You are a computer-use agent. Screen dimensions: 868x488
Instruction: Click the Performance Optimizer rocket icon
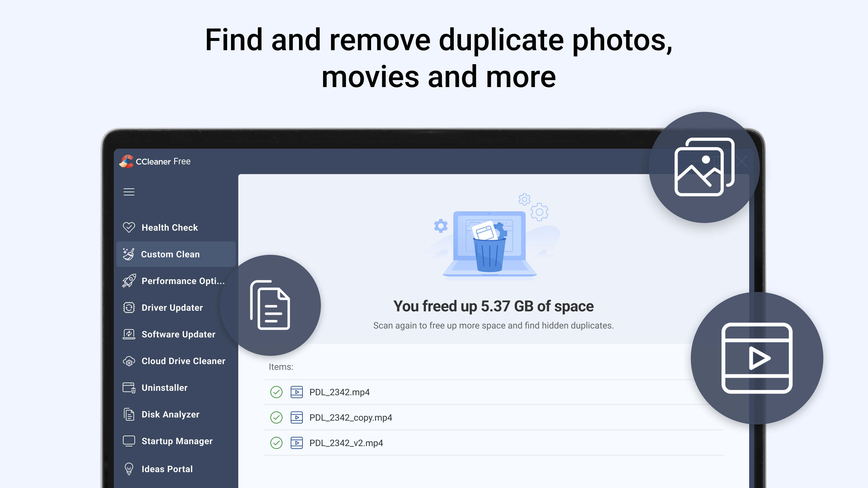(129, 281)
